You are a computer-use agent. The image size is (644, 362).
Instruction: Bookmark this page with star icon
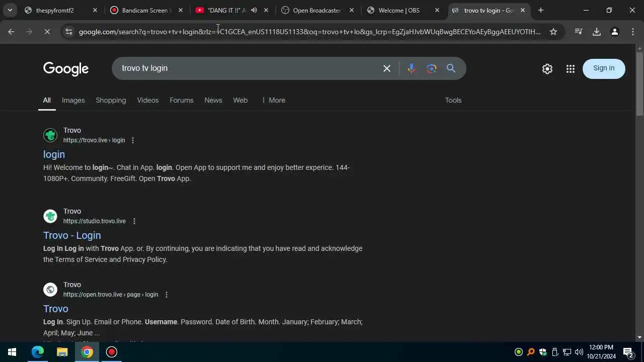(x=553, y=32)
